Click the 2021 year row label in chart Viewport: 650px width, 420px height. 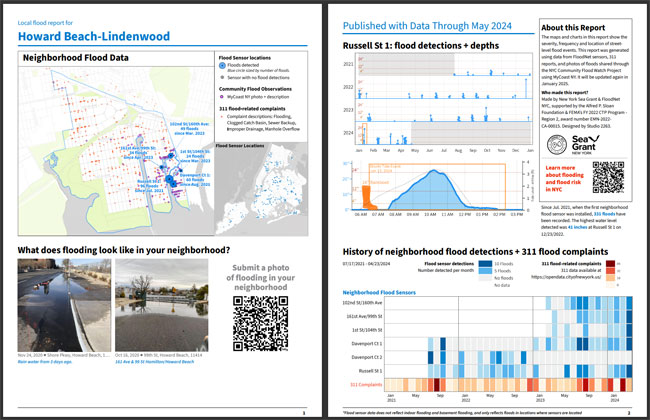[348, 64]
